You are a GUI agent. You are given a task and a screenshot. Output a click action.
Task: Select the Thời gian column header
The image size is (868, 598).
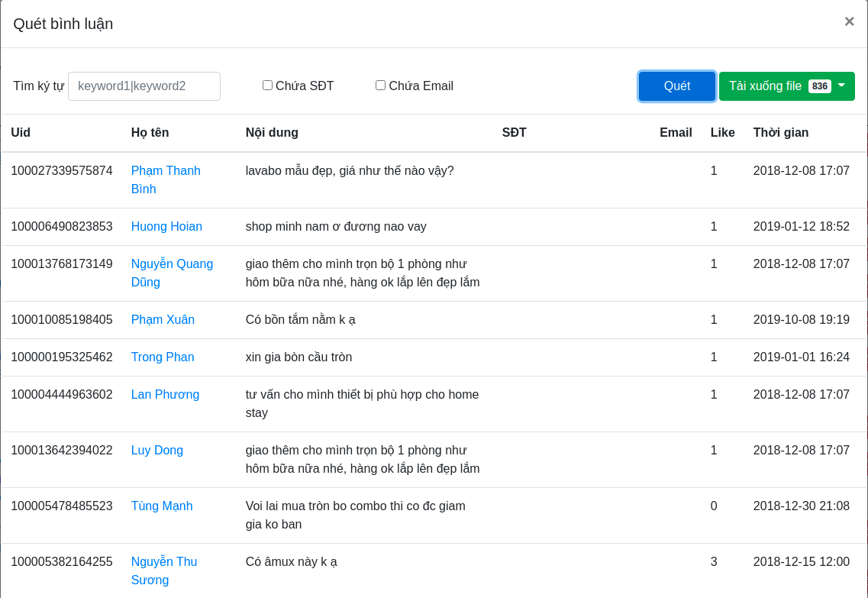tap(780, 133)
